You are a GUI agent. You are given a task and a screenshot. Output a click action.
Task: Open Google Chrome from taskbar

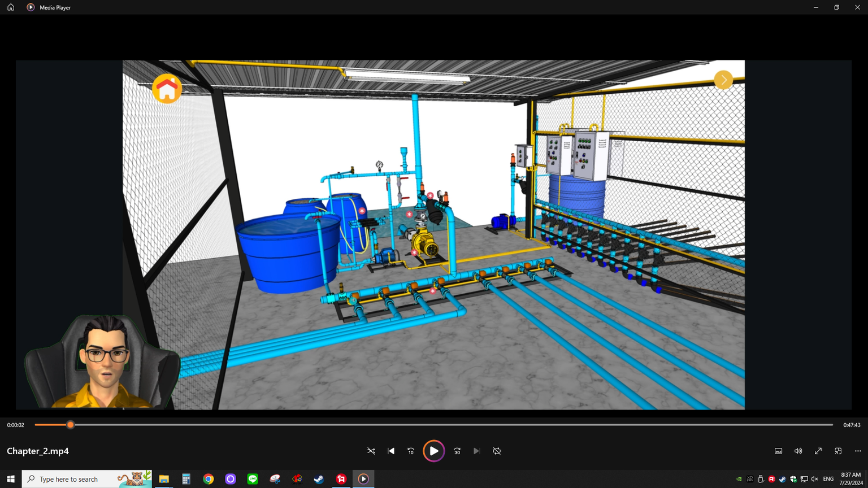[x=209, y=479]
